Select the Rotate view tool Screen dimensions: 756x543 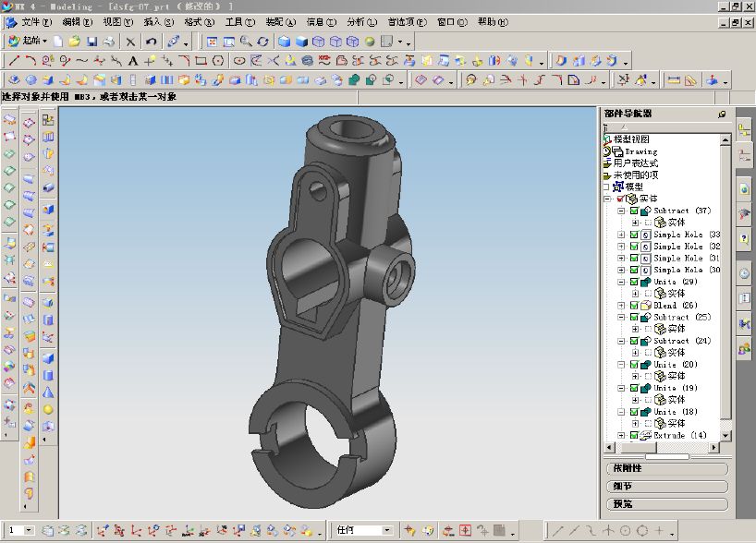click(262, 42)
